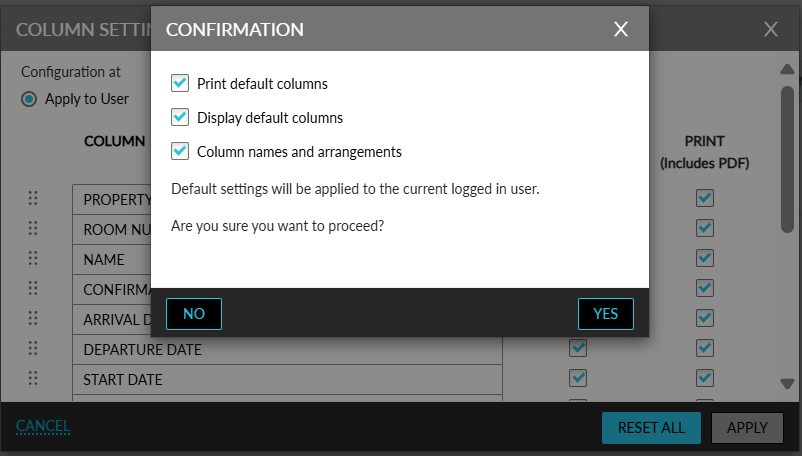Click the CANCEL link
The height and width of the screenshot is (456, 802).
click(x=43, y=426)
